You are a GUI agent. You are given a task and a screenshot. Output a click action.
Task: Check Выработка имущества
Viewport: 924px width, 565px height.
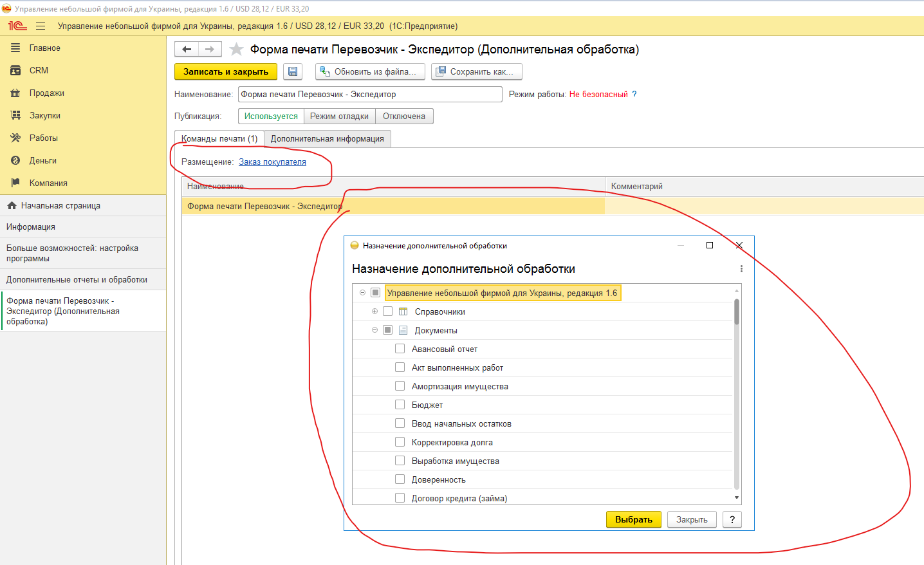(x=400, y=461)
